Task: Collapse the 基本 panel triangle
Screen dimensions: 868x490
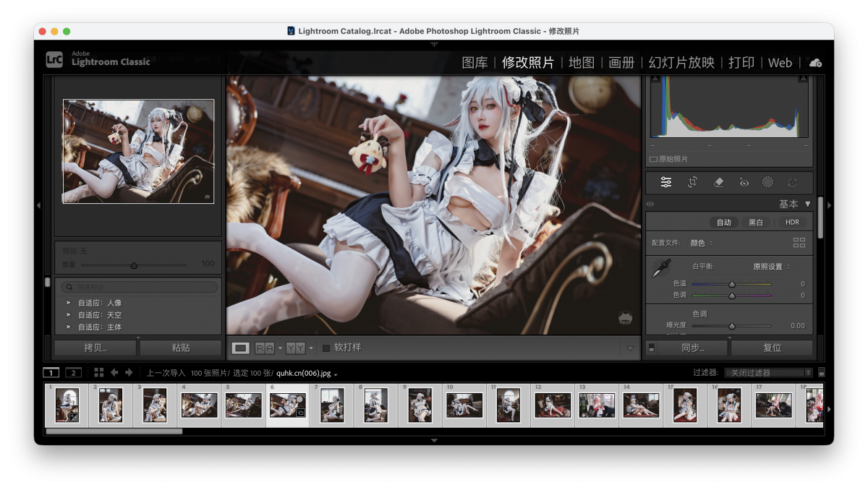Action: pyautogui.click(x=808, y=205)
